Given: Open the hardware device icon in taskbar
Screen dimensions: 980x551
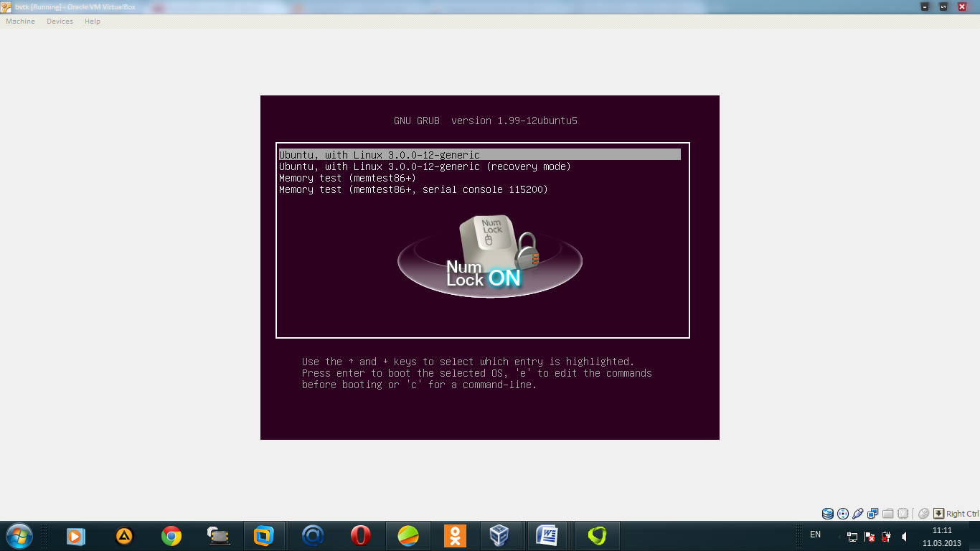Looking at the screenshot, I should click(218, 536).
